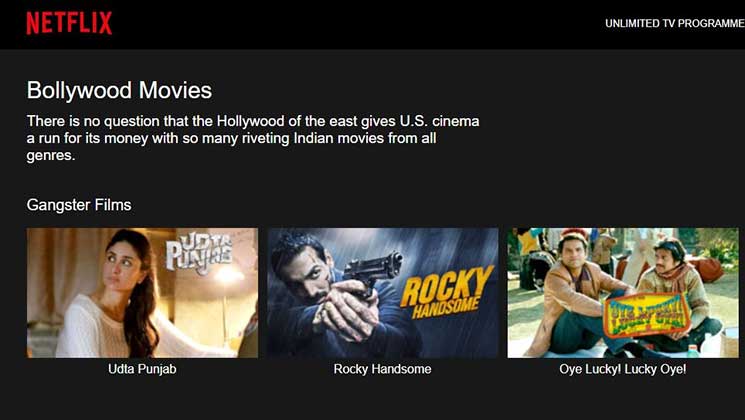The width and height of the screenshot is (745, 420).
Task: Click the Oye Lucky! Lucky Oye! caption
Action: [x=623, y=369]
